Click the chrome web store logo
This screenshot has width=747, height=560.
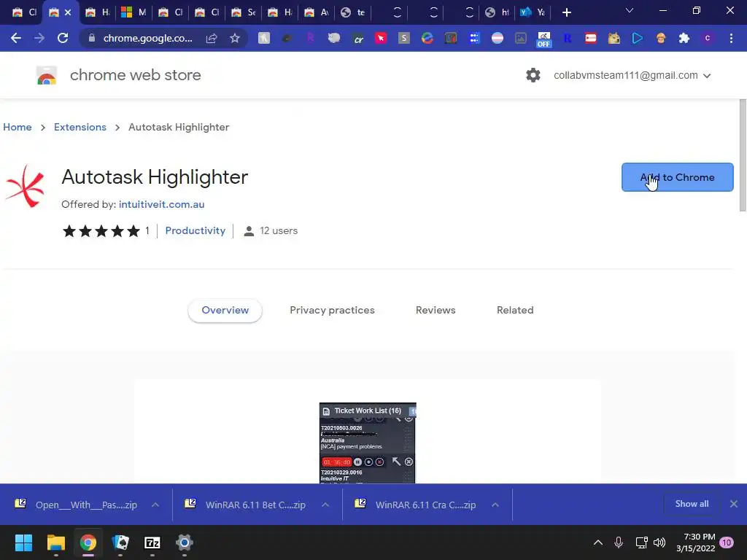47,75
